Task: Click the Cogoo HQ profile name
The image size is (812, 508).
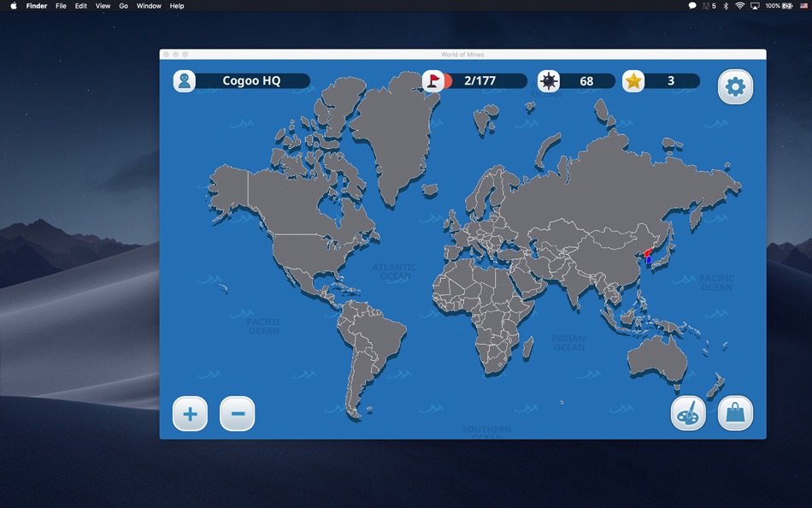Action: 252,80
